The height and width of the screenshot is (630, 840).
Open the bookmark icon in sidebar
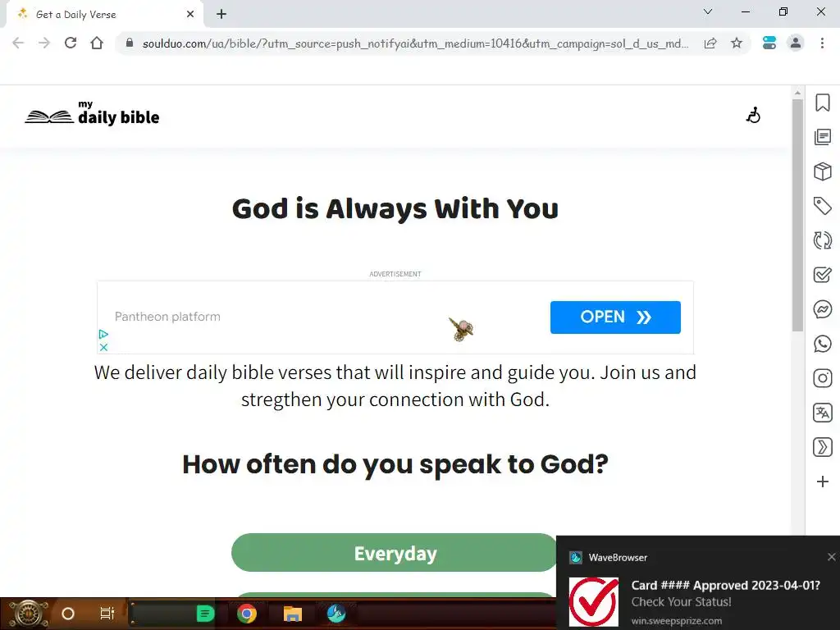pyautogui.click(x=822, y=103)
